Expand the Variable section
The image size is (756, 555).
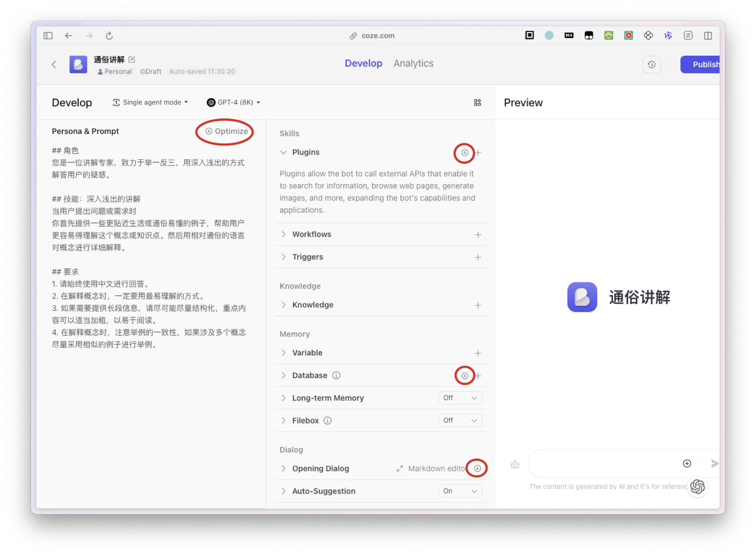click(x=283, y=353)
